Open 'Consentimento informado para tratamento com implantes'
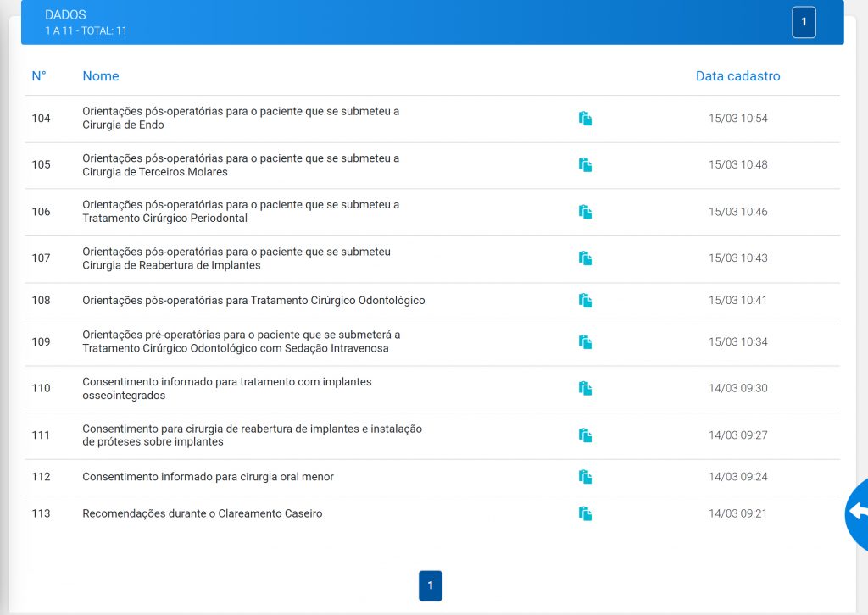Image resolution: width=868 pixels, height=615 pixels. pyautogui.click(x=227, y=388)
